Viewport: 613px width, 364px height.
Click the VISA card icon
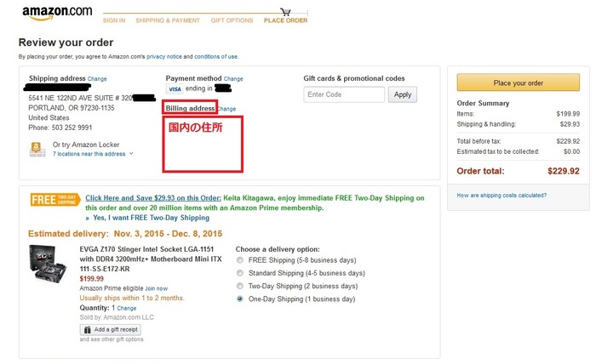pos(175,89)
